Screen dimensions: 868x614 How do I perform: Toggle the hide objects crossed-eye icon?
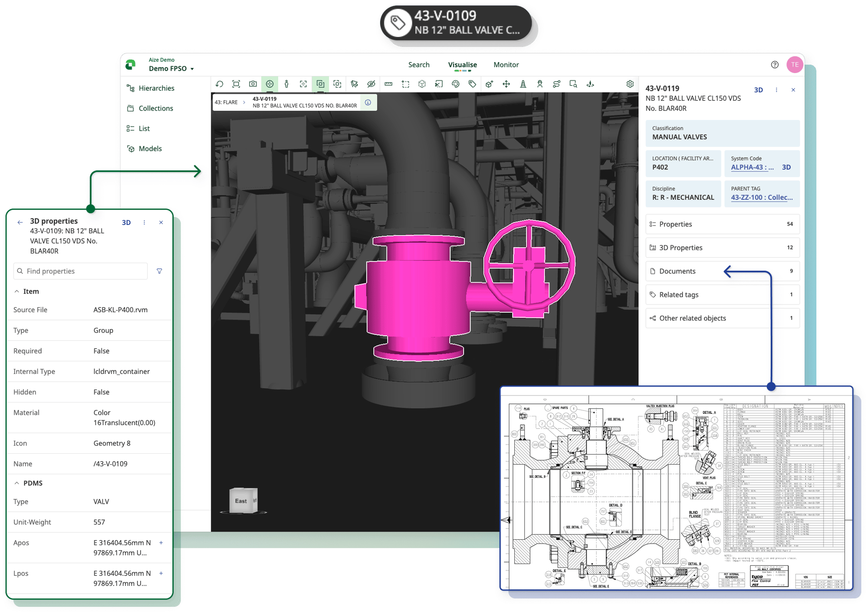[x=371, y=84]
